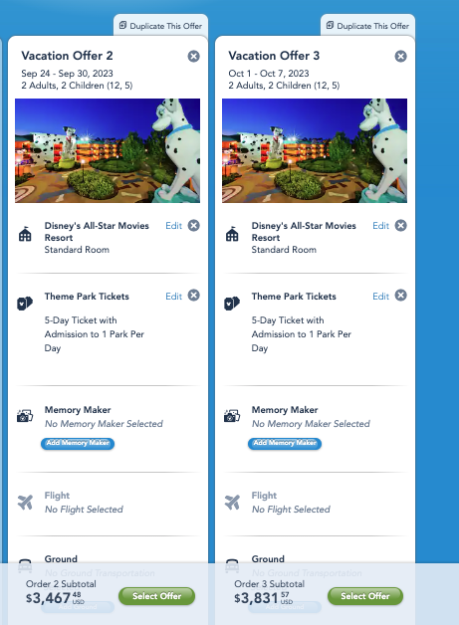Viewport: 459px width, 625px height.
Task: Click the airplane Flight icon in Offer 3
Action: point(232,502)
